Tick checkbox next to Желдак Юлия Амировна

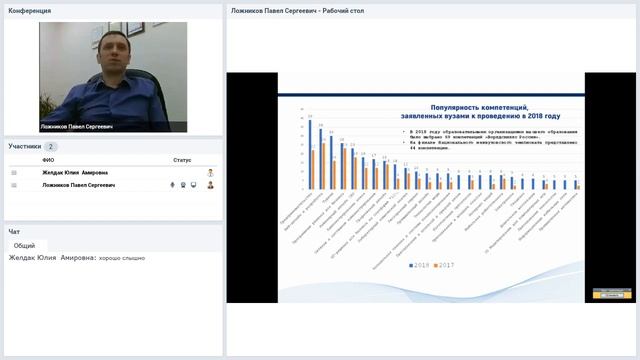(x=14, y=173)
